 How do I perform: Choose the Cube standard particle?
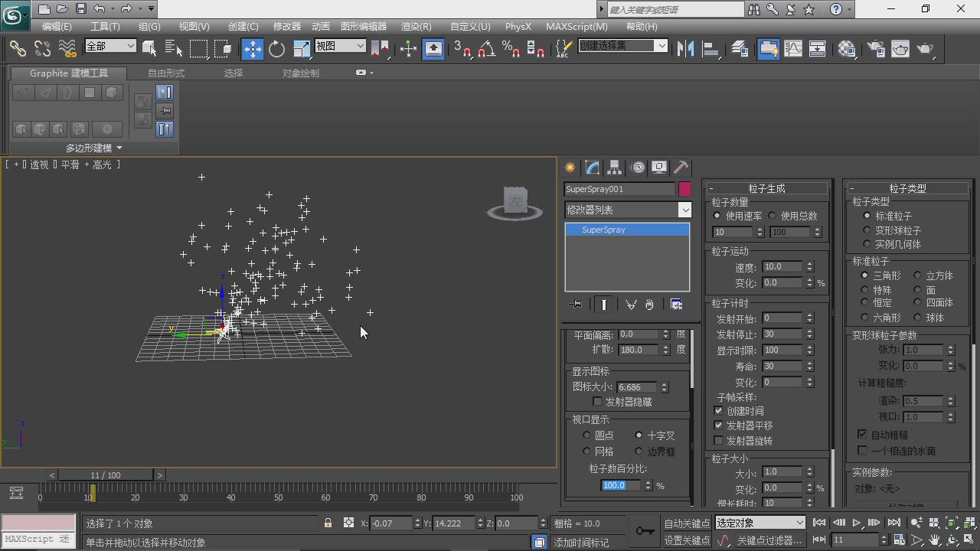tap(917, 275)
